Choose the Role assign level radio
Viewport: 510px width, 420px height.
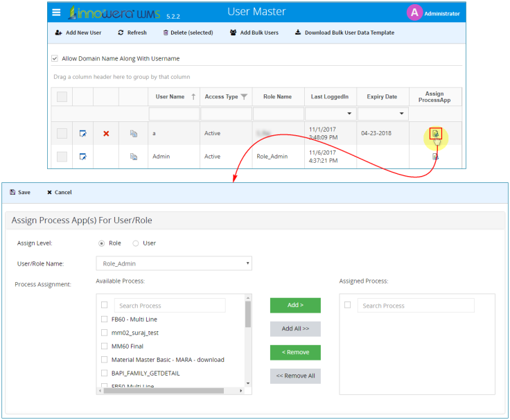(101, 243)
